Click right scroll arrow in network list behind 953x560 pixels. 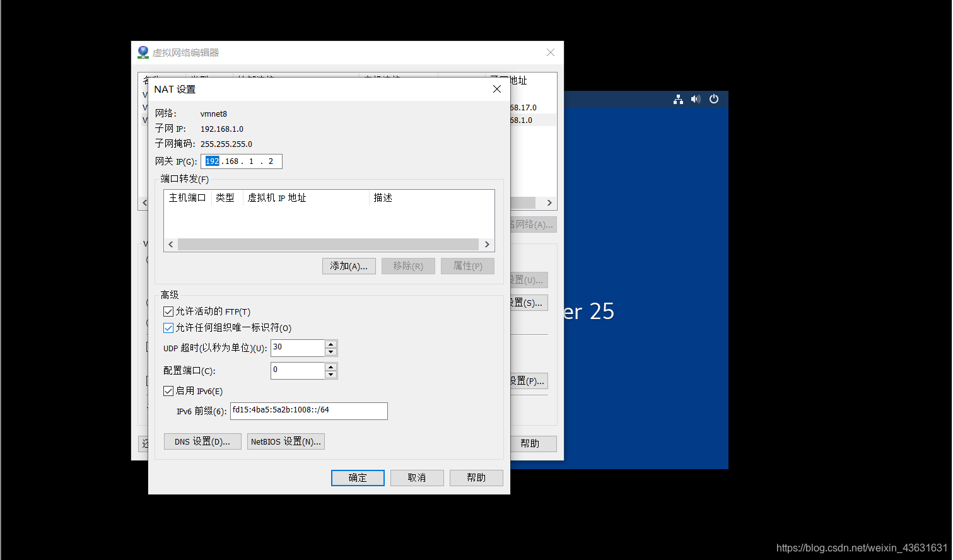pos(549,203)
